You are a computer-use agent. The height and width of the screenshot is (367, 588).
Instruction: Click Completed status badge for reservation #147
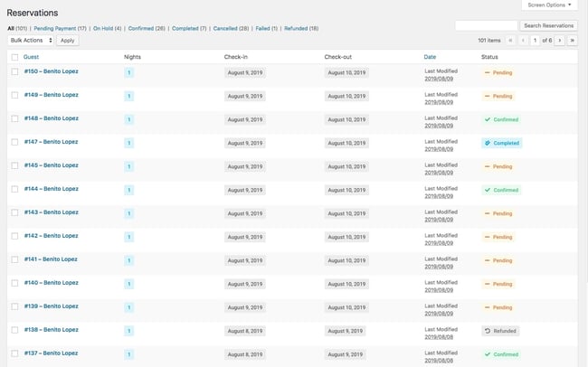point(501,143)
